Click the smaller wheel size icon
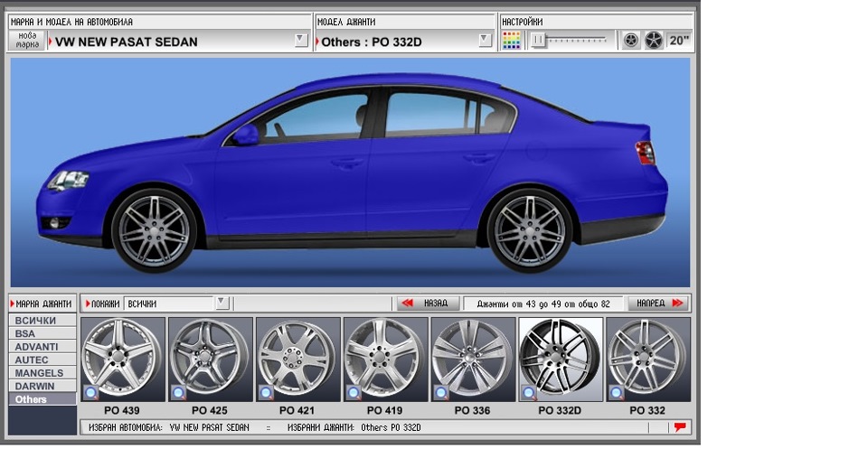 (631, 41)
